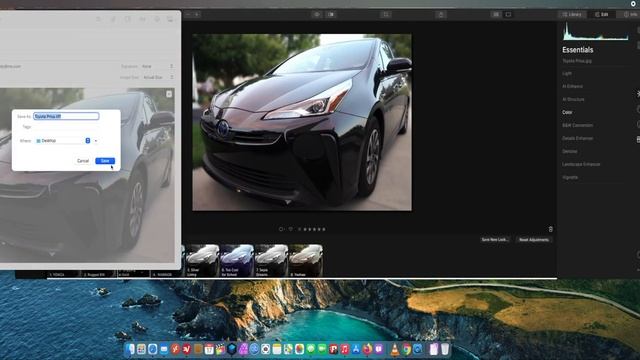
Task: Edit the Save As filename field
Action: pyautogui.click(x=66, y=116)
